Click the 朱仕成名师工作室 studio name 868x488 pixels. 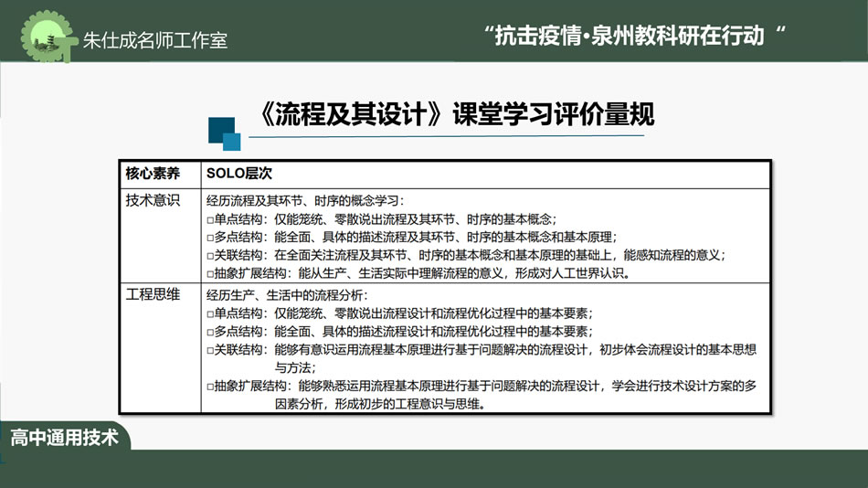[154, 40]
